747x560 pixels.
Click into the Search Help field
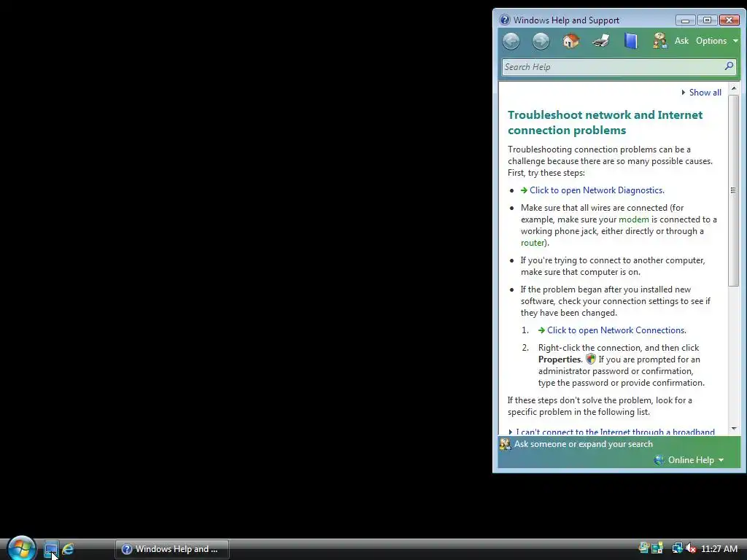pyautogui.click(x=612, y=67)
